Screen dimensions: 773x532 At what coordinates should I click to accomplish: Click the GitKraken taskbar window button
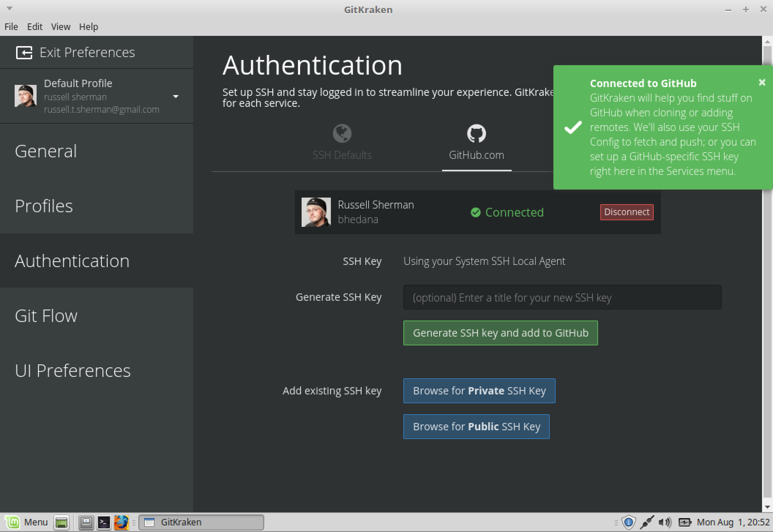tap(201, 522)
